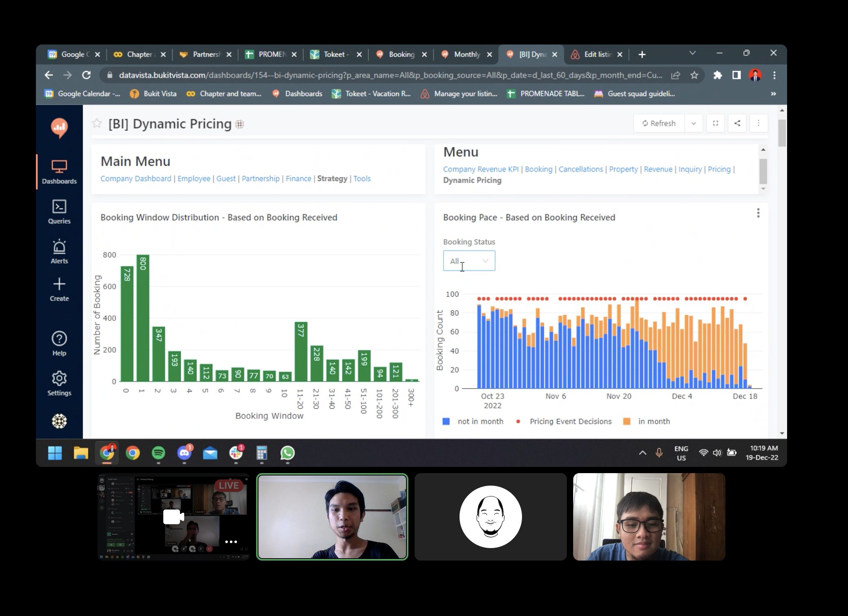Click the 800 bar in booking window chart
Image resolution: width=848 pixels, height=616 pixels.
[143, 318]
